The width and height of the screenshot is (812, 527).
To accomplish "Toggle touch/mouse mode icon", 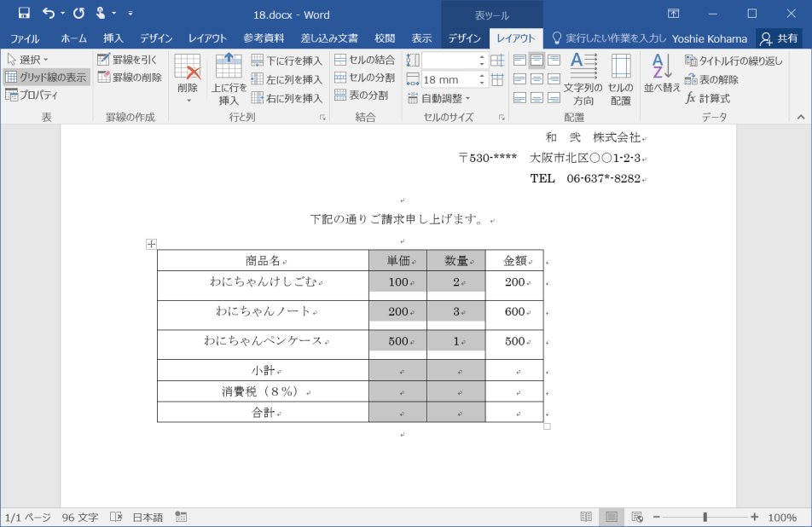I will [101, 14].
